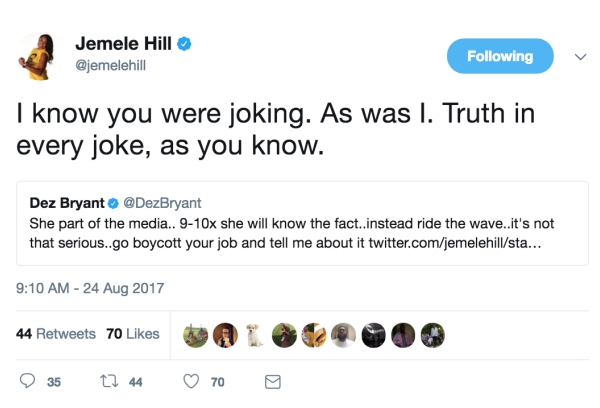Like the tweet with the heart icon
The image size is (600, 408).
(x=190, y=381)
